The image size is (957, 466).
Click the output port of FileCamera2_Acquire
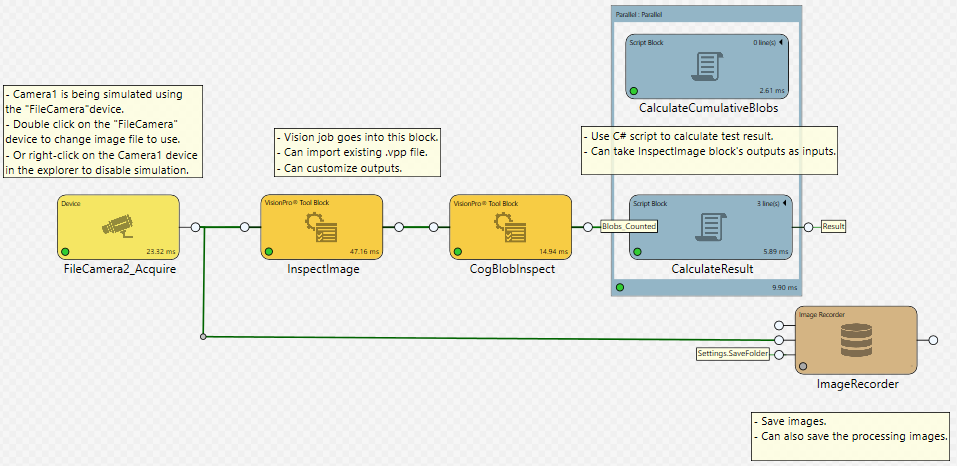(195, 227)
